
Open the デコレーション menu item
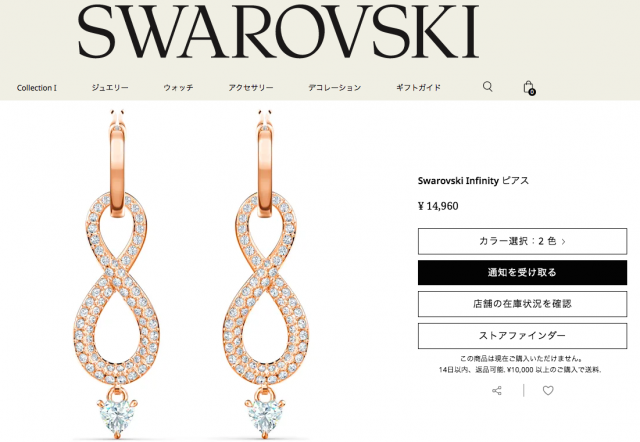click(x=334, y=87)
